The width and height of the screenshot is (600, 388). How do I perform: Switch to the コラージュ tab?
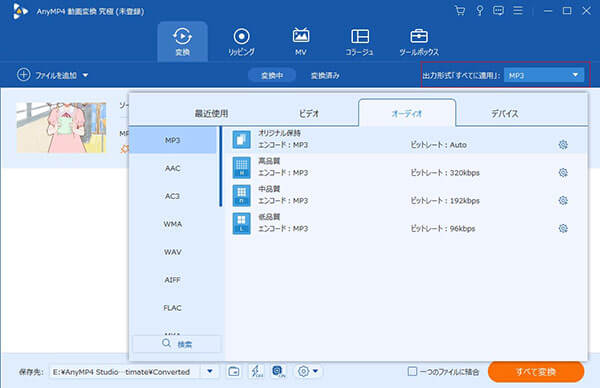point(360,41)
